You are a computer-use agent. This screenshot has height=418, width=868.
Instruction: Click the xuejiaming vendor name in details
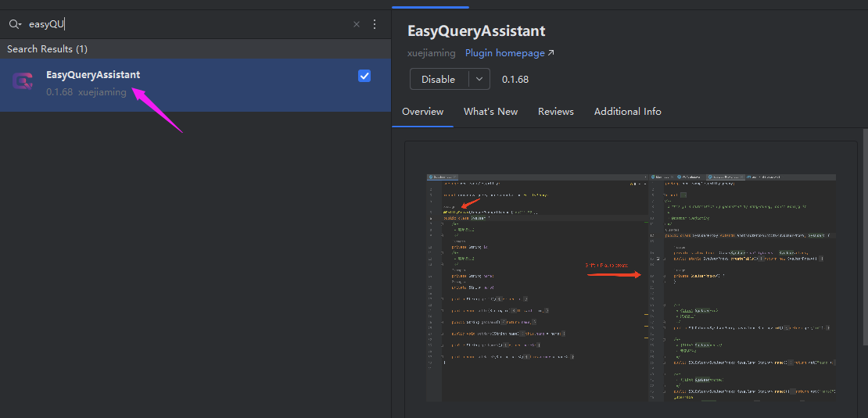pyautogui.click(x=431, y=53)
